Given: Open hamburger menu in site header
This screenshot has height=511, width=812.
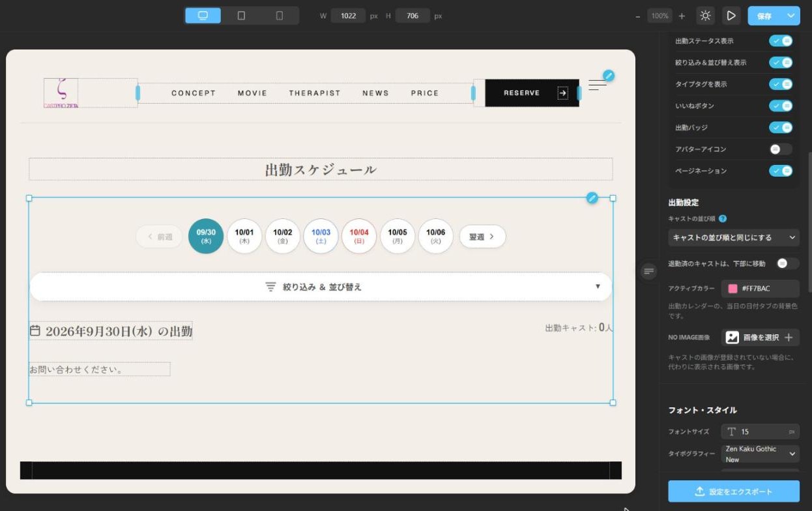Looking at the screenshot, I should tap(597, 85).
